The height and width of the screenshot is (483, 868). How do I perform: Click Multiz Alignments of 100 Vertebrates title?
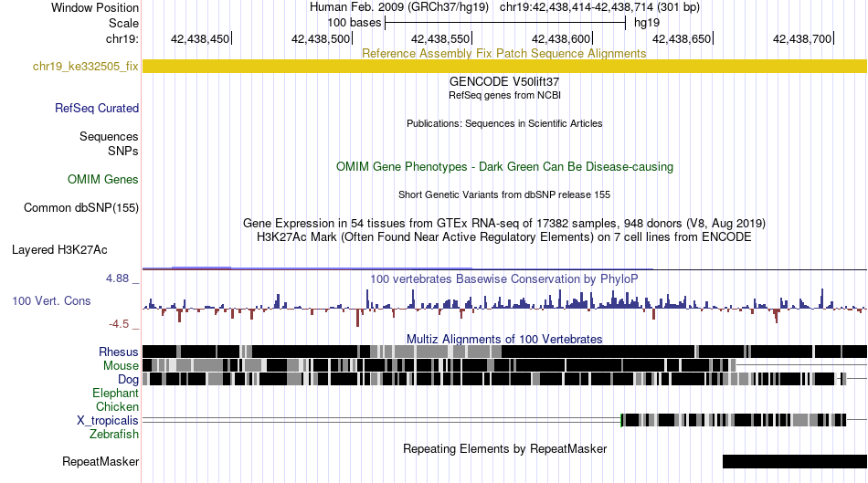pos(504,339)
